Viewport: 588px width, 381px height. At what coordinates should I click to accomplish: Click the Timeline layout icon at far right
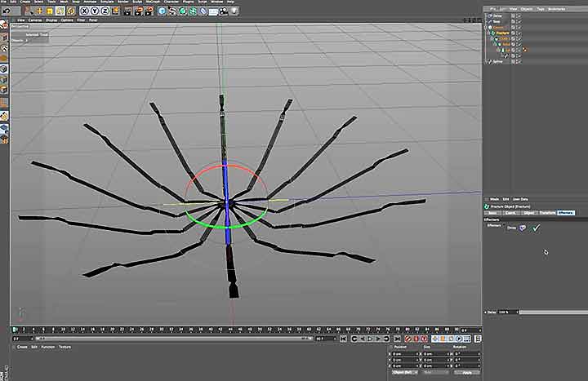click(478, 339)
